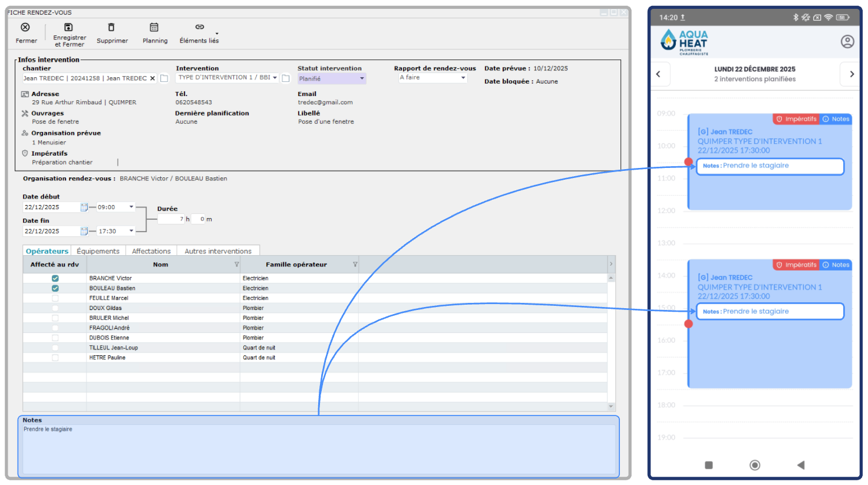This screenshot has width=868, height=485.
Task: Tap the user profile icon in mobile app
Action: tap(847, 41)
